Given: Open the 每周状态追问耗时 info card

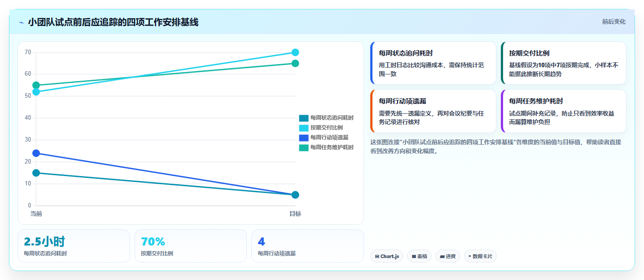Looking at the screenshot, I should [x=433, y=63].
